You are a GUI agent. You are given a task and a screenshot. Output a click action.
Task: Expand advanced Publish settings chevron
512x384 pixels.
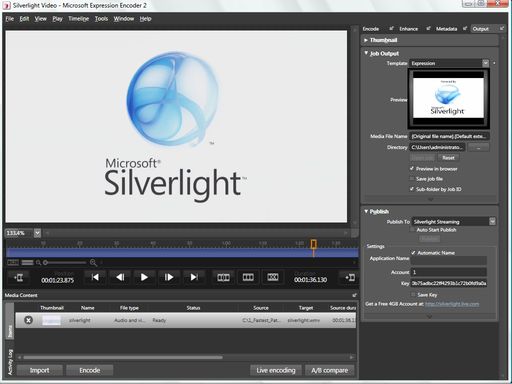pos(430,316)
